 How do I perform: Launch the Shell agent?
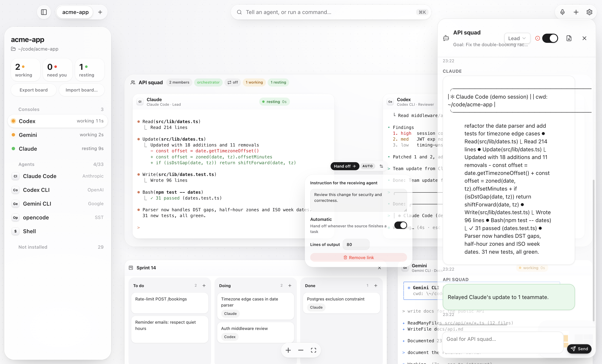58,231
